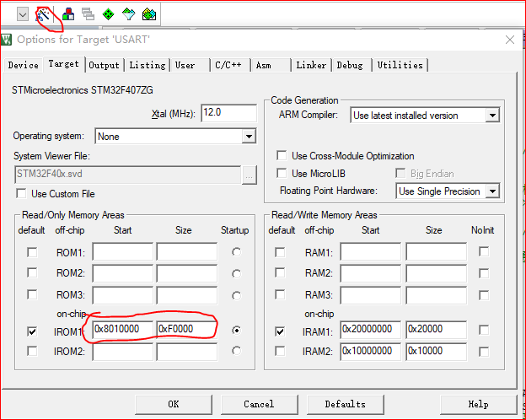Open the Linker tab
This screenshot has height=420, width=526.
[311, 65]
